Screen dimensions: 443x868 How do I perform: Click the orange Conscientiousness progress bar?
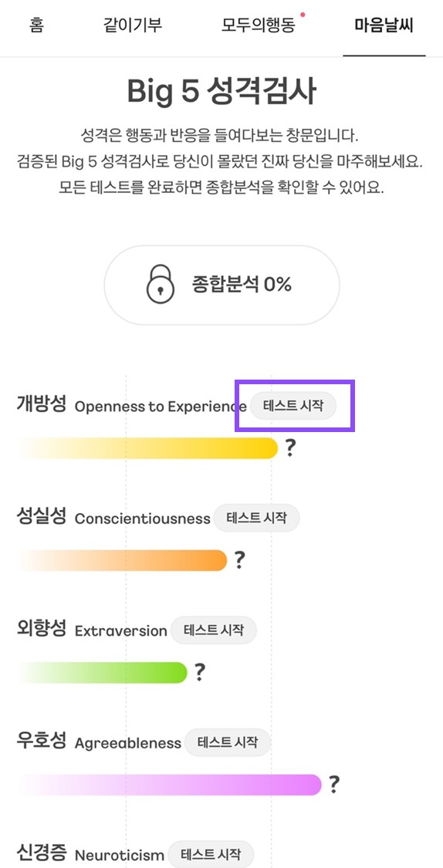pos(122,560)
